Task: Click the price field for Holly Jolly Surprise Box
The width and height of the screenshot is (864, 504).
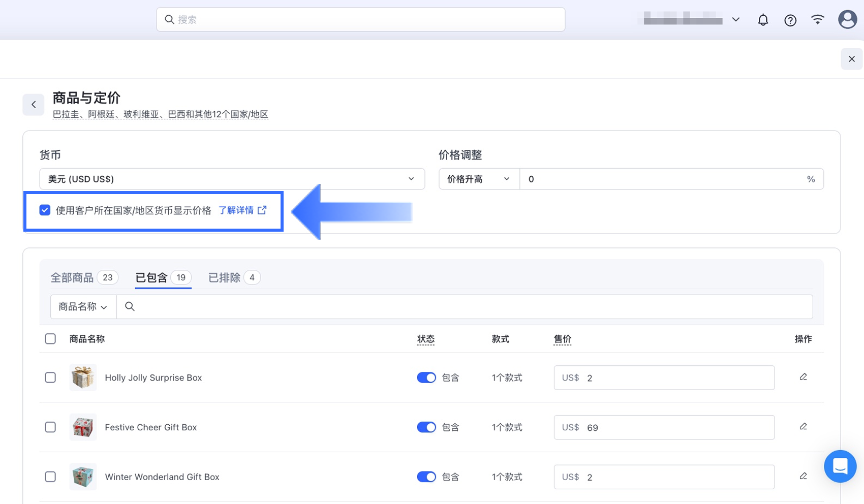Action: (664, 377)
